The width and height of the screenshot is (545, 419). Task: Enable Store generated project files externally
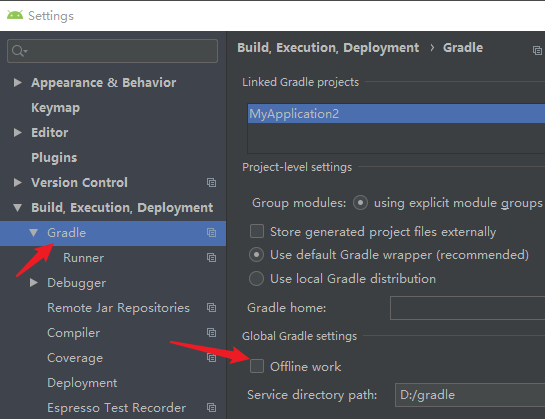pos(257,231)
